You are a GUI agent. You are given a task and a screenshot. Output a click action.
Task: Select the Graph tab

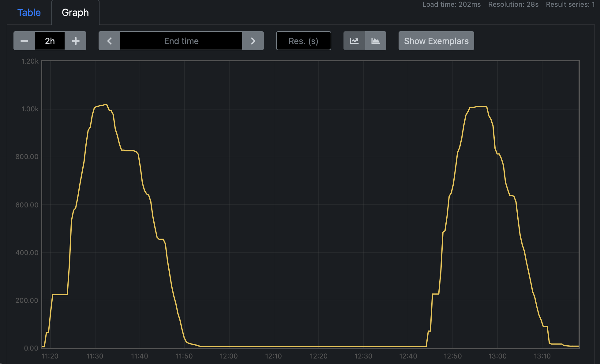pos(75,13)
